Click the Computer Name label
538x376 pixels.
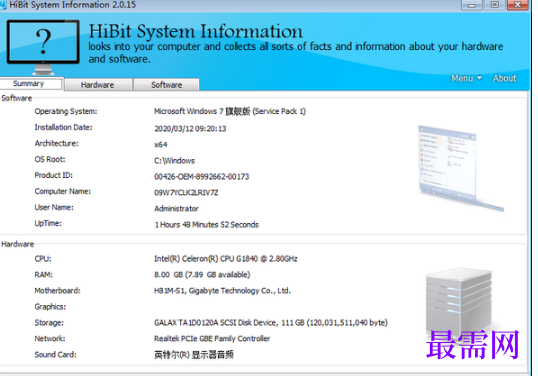tap(62, 191)
